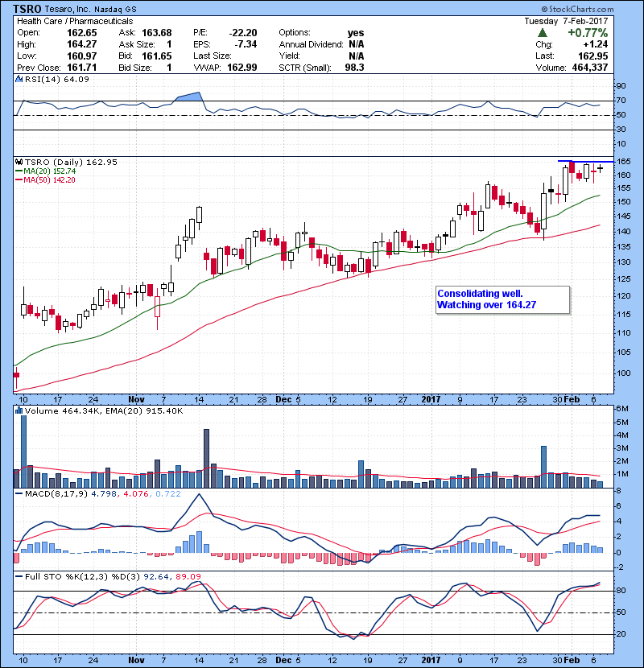The image size is (644, 668).
Task: Click the RSI indicator line icon
Action: pos(19,79)
